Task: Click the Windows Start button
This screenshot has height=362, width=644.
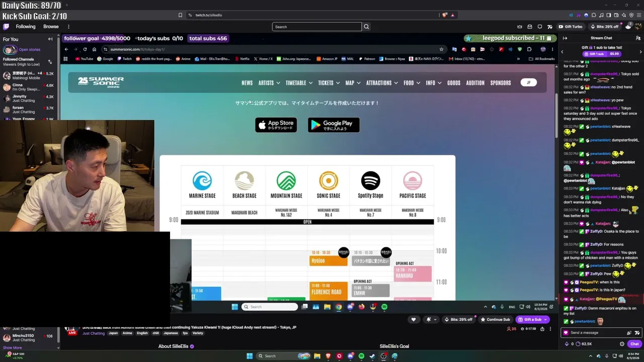Action: click(x=250, y=356)
